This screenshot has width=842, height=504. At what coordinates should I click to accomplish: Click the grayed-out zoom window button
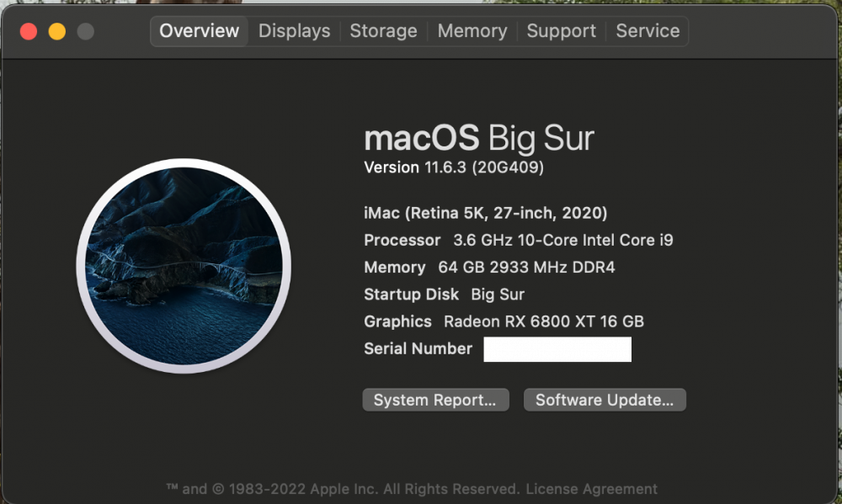85,32
